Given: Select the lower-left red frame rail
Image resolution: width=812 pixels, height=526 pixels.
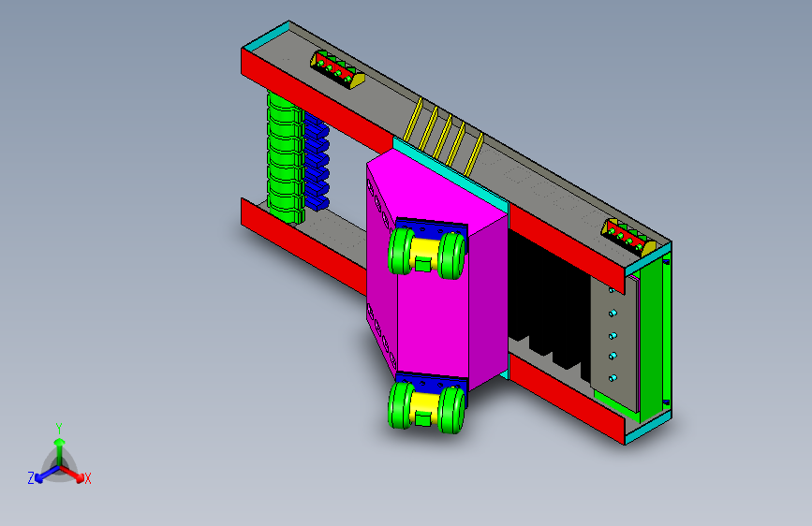Looking at the screenshot, I should (304, 246).
